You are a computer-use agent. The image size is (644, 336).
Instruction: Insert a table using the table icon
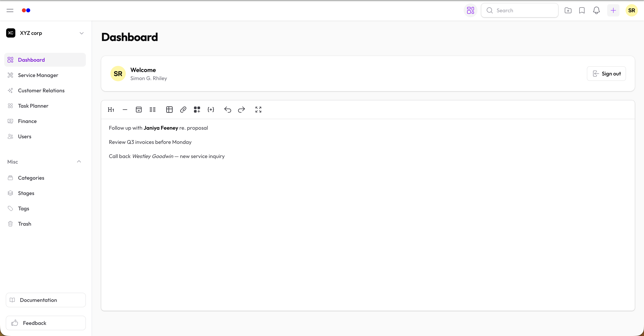click(169, 110)
